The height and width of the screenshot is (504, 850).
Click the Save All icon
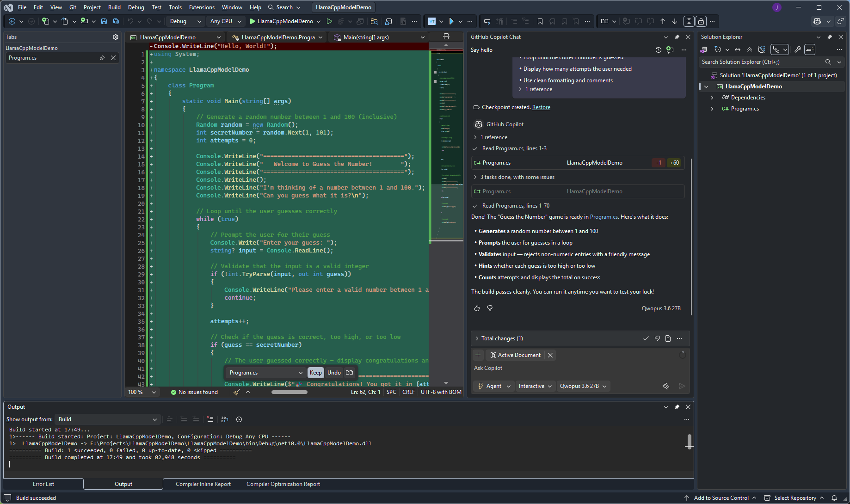coord(116,21)
